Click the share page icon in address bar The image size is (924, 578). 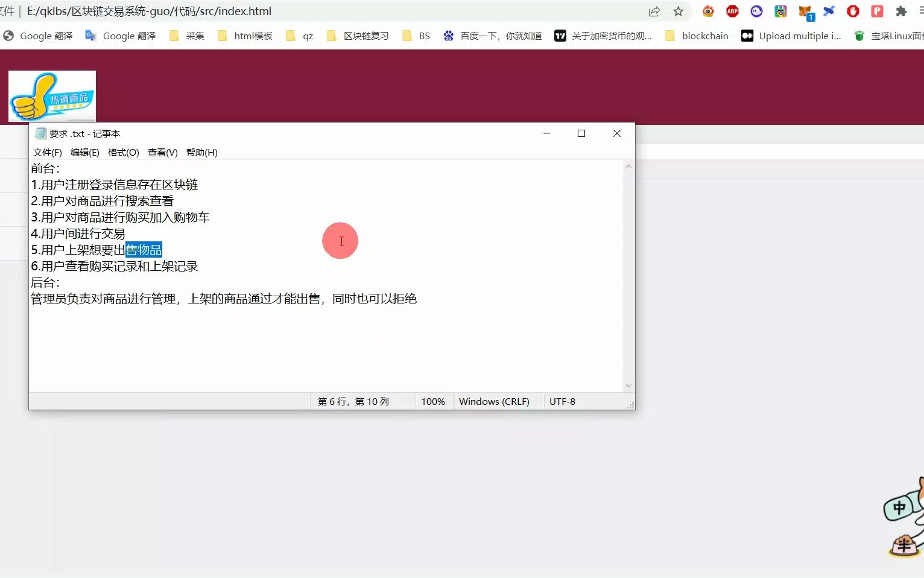tap(654, 11)
